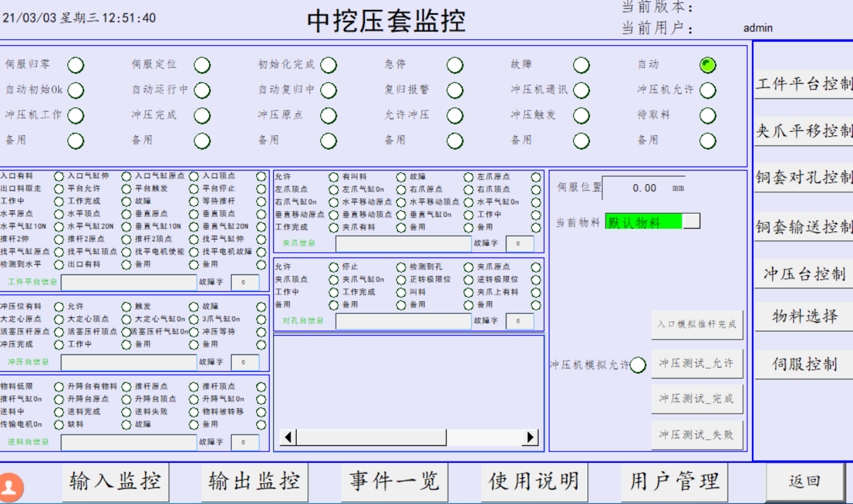Click the left scroll arrow of message list
Screen dimensions: 853x504
(x=288, y=438)
